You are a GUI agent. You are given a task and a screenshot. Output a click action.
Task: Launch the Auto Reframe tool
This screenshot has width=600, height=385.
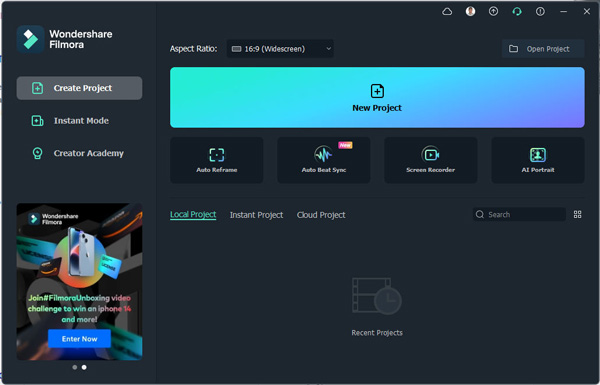click(x=217, y=160)
